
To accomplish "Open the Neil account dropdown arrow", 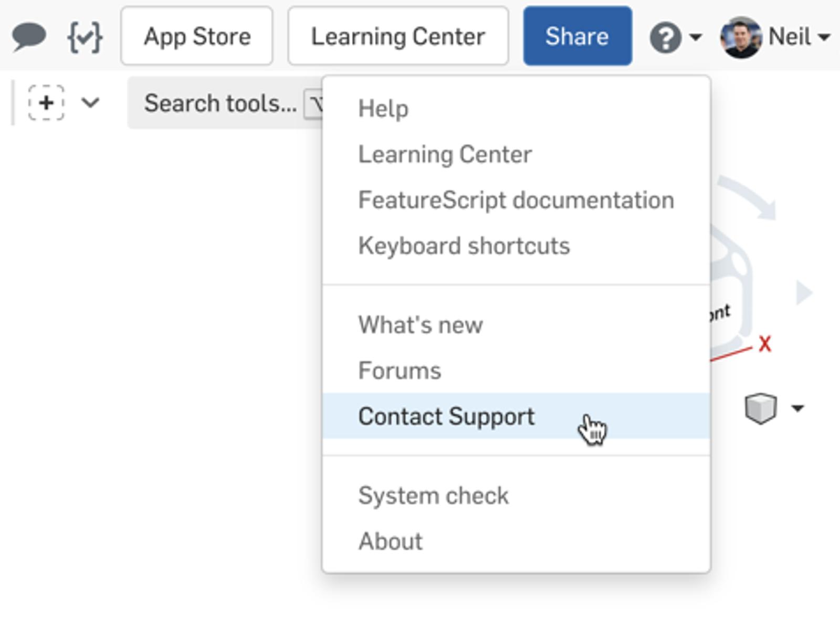I will [x=824, y=37].
